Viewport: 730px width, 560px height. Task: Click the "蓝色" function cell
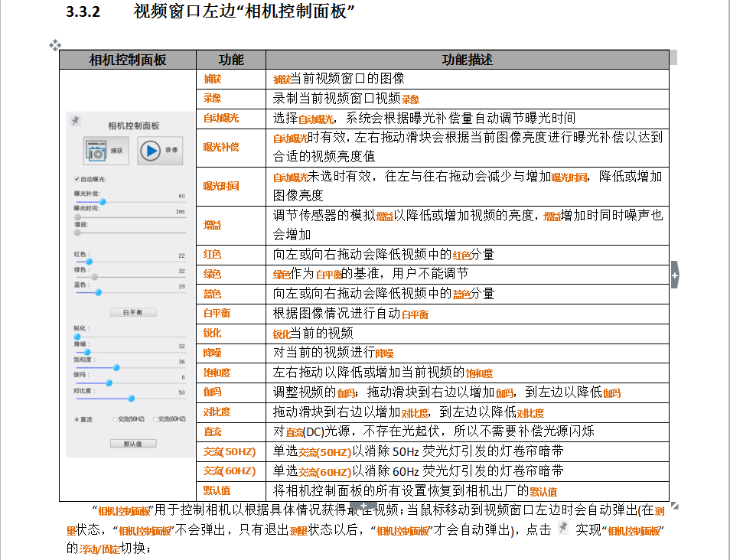tap(231, 295)
